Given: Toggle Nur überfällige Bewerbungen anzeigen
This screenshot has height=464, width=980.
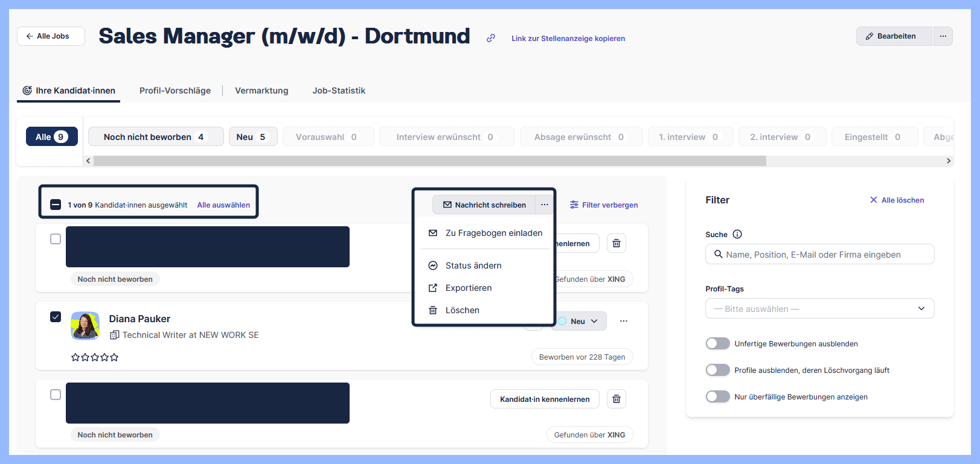Looking at the screenshot, I should point(717,396).
